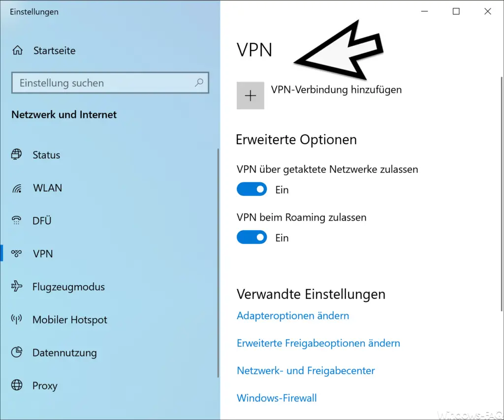Click the Startseite home icon

tap(17, 50)
